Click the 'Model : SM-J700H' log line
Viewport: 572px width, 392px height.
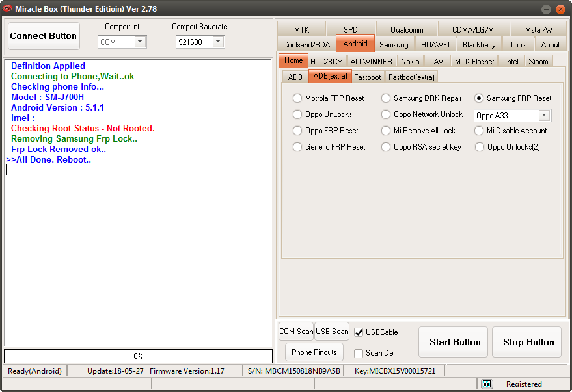coord(48,98)
